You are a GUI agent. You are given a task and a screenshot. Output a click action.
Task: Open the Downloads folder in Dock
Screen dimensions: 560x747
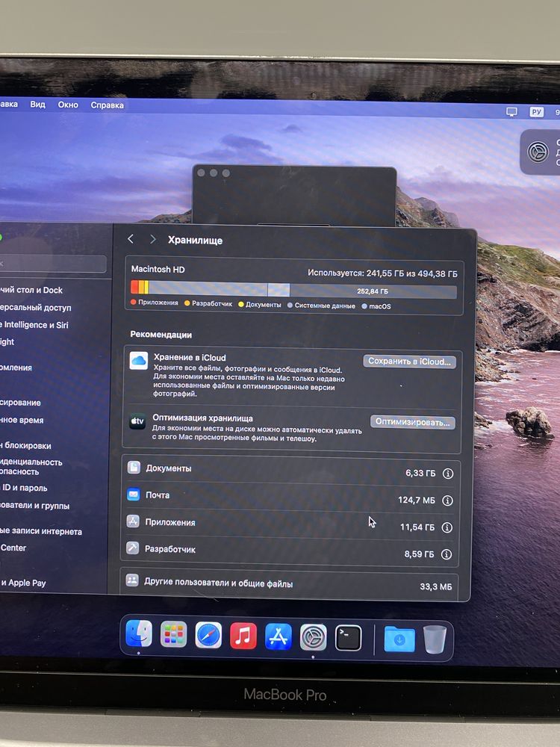pos(399,640)
